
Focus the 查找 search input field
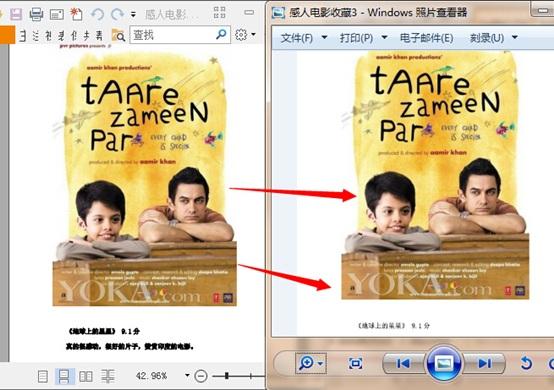pos(172,35)
